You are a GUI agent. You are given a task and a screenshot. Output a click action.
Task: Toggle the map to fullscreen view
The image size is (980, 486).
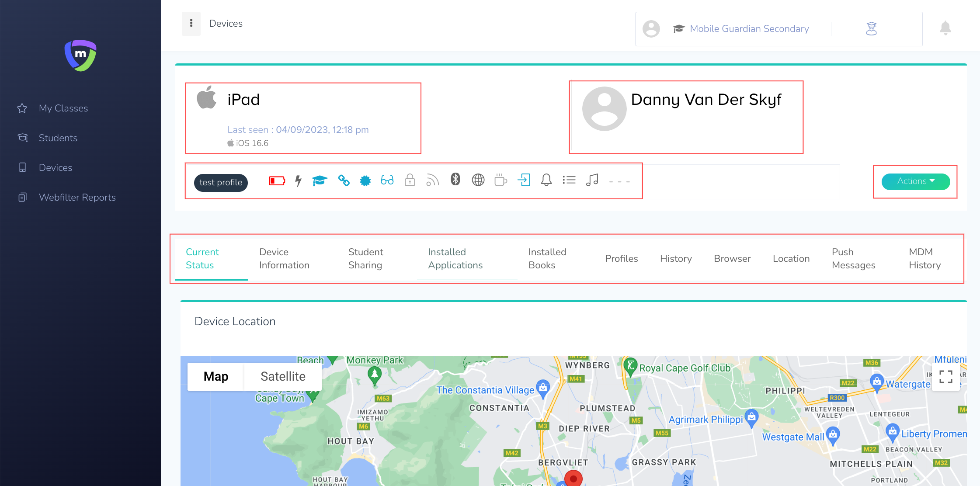coord(946,376)
